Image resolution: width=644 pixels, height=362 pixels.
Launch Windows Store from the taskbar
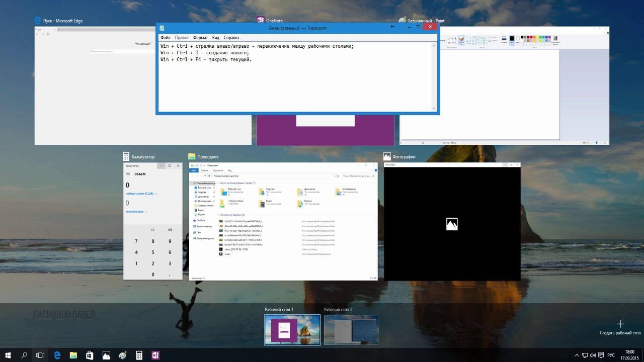tap(90, 355)
